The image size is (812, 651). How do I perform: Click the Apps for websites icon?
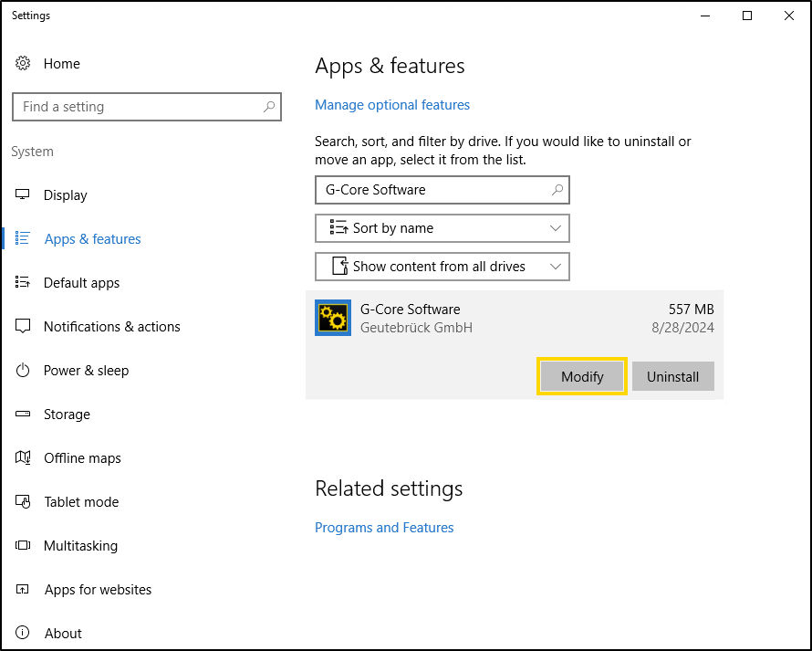22,589
